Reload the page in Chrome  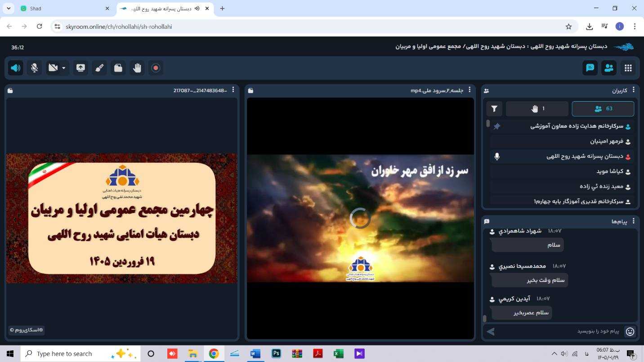pos(39,27)
